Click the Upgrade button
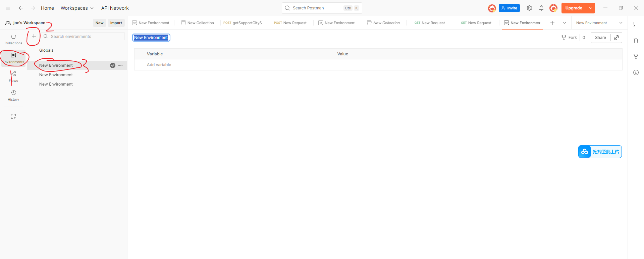Viewport: 644px width, 259px height. (x=574, y=8)
